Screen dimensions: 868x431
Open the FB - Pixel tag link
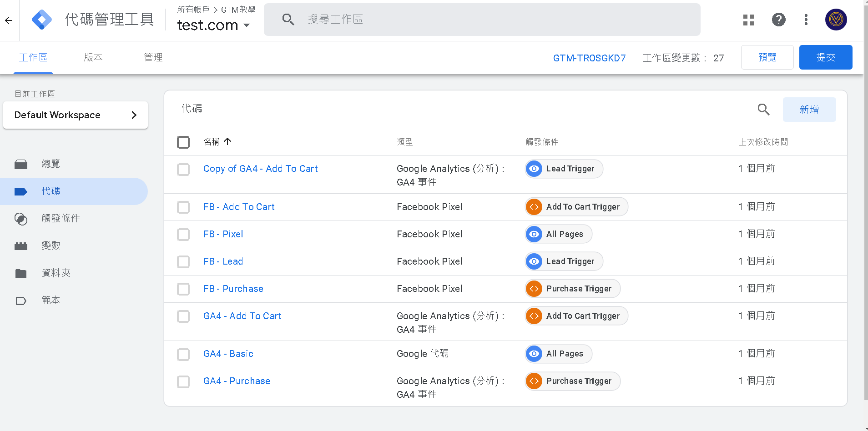coord(223,234)
